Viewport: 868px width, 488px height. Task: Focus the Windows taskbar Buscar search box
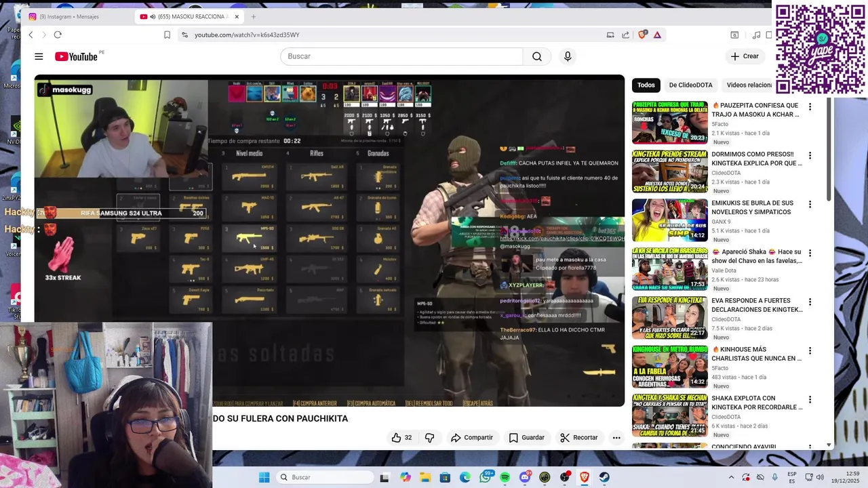(x=325, y=477)
